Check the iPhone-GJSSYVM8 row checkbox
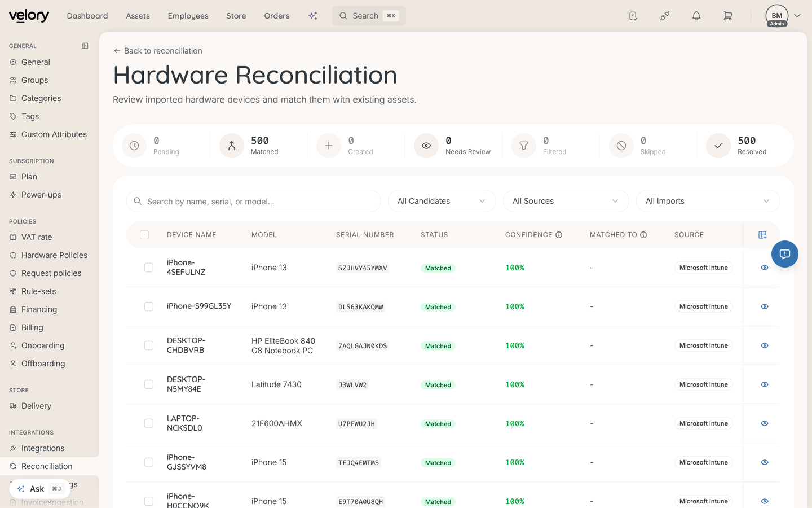Viewport: 812px width, 508px height. tap(149, 462)
